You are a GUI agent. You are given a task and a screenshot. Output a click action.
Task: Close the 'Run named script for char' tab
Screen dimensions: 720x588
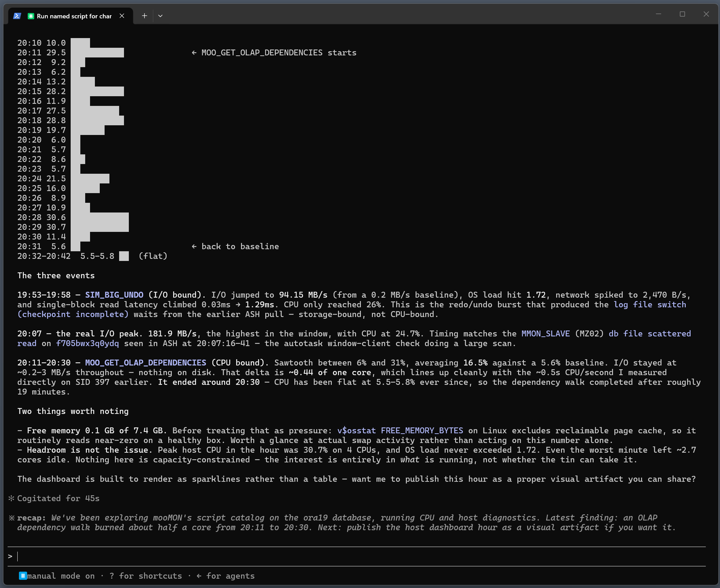point(122,16)
